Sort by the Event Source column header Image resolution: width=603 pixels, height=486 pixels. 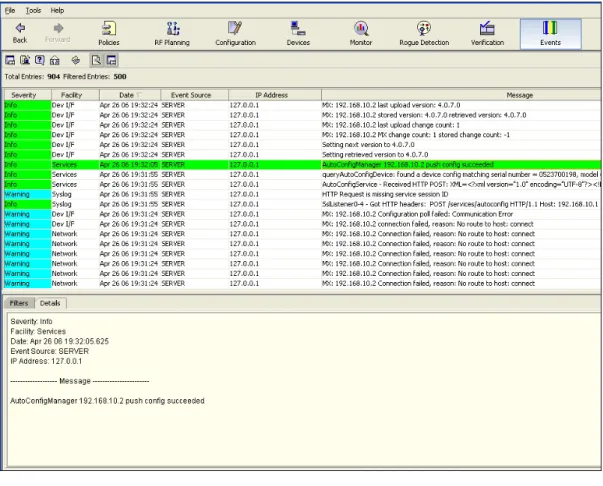195,95
